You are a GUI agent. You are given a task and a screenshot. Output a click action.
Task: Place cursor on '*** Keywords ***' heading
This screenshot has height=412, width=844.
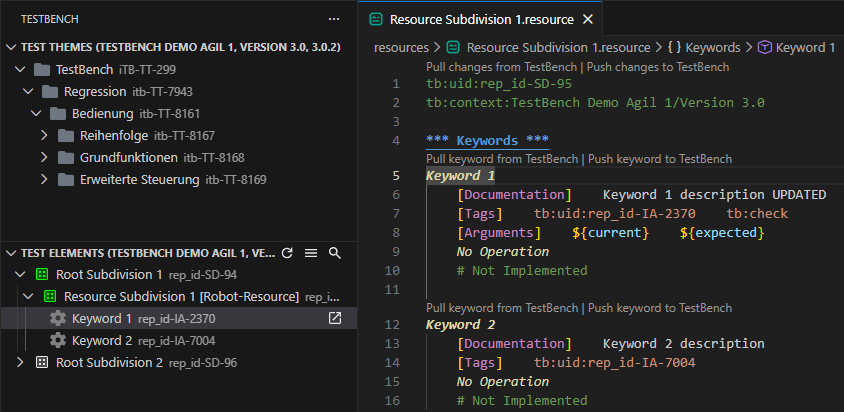pos(487,141)
